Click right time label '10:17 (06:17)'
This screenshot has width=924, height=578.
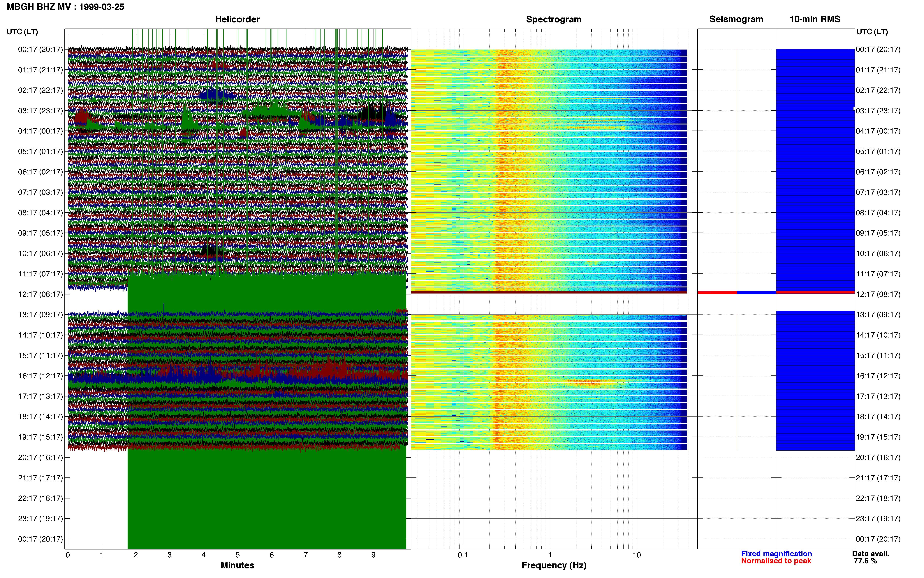878,253
